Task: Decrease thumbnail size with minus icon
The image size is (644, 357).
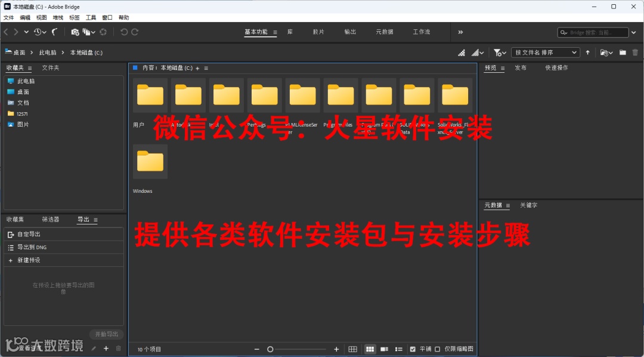Action: [x=256, y=349]
